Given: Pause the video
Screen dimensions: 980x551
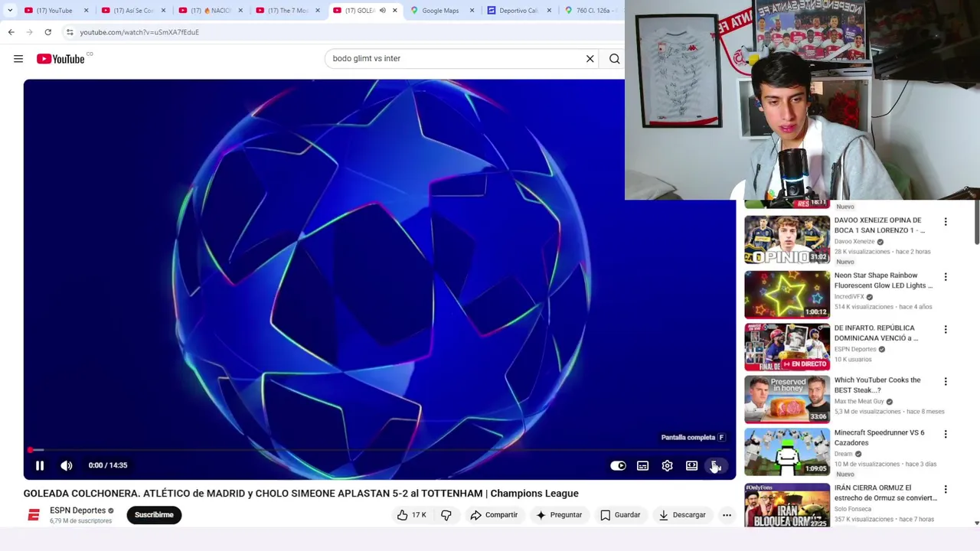Looking at the screenshot, I should pyautogui.click(x=40, y=465).
